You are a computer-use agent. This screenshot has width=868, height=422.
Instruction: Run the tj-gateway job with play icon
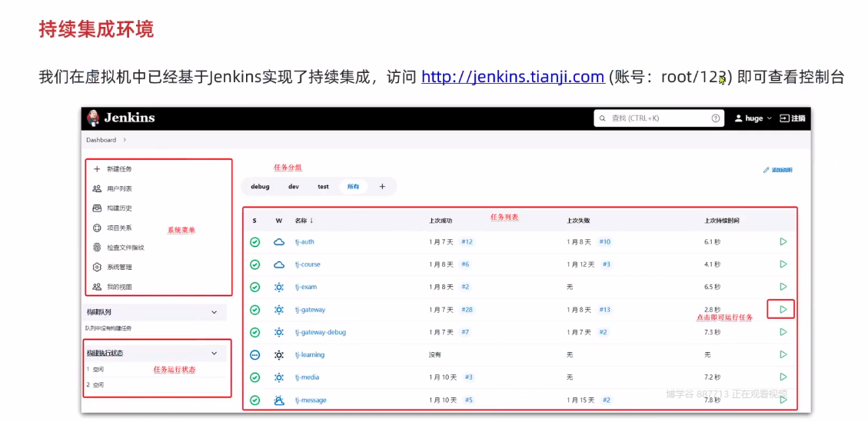coord(783,309)
